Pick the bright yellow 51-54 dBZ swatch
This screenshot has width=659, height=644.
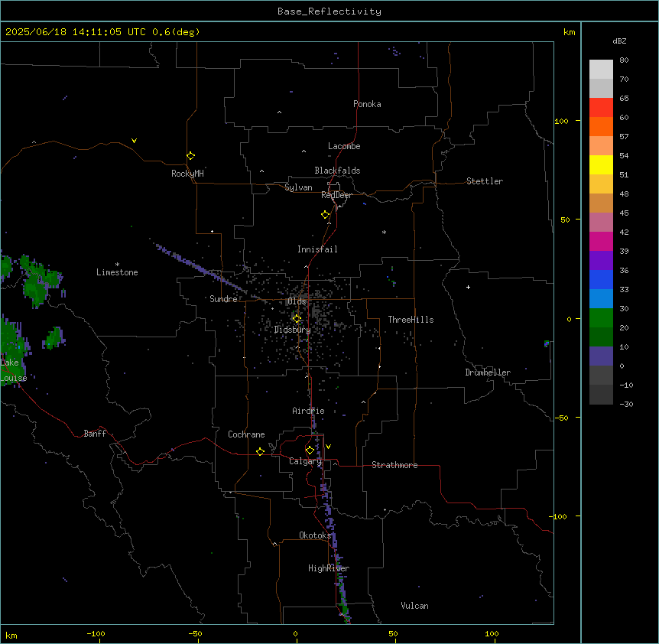click(601, 164)
